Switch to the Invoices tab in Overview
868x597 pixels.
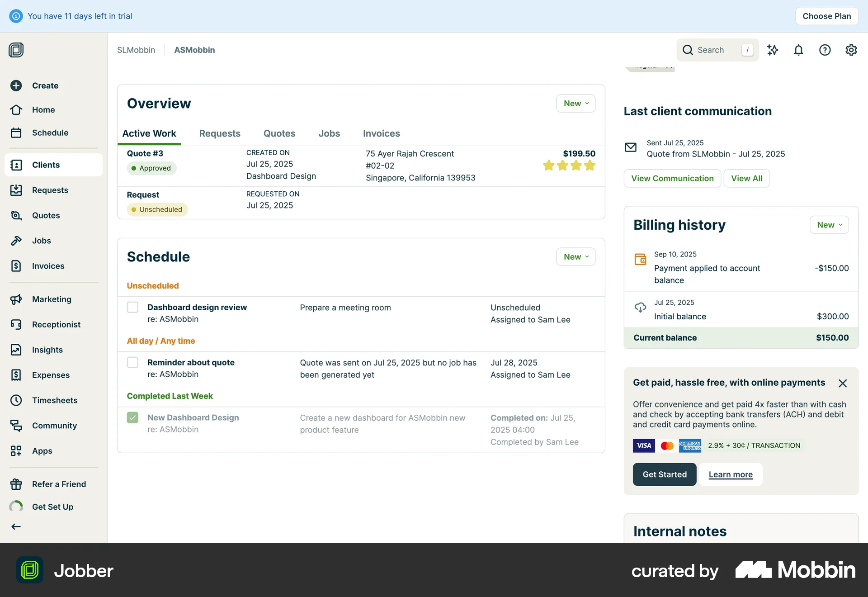[381, 133]
